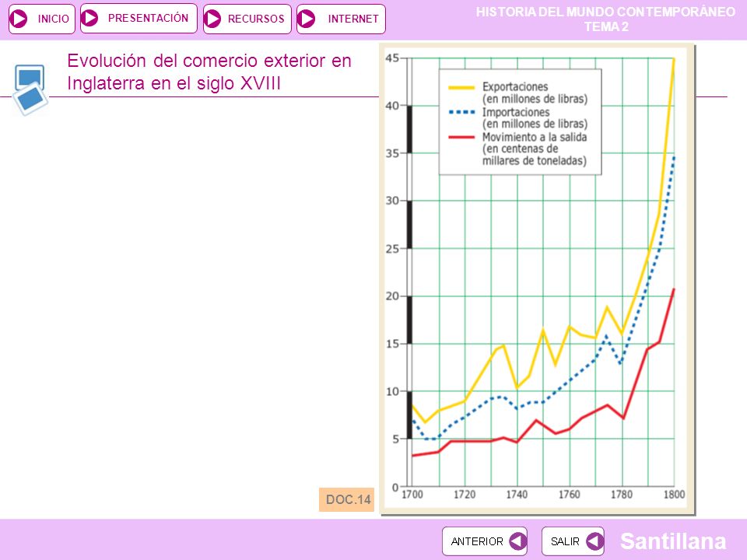Click the 'HISTORIA DEL MUNDO CONTEMPORÁNEO' header text
This screenshot has height=560, width=747.
606,12
